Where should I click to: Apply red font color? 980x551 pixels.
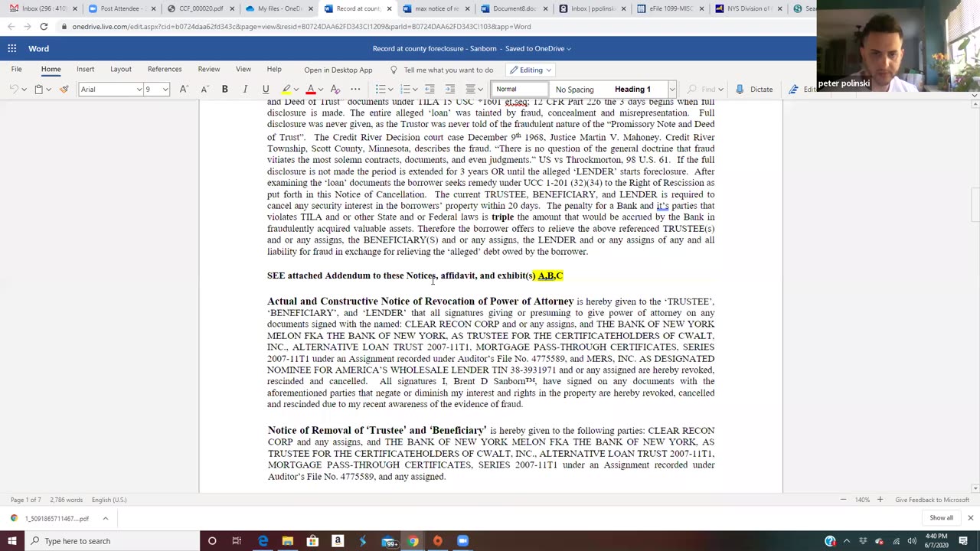pos(310,90)
